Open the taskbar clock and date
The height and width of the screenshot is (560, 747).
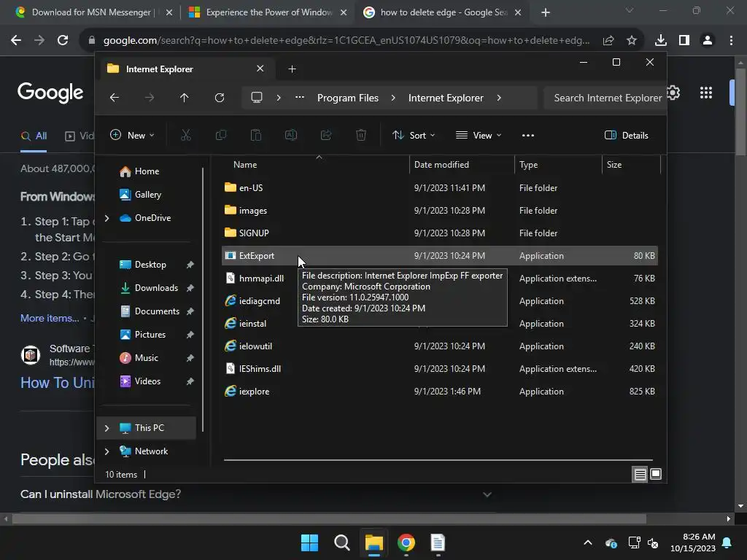pos(693,542)
